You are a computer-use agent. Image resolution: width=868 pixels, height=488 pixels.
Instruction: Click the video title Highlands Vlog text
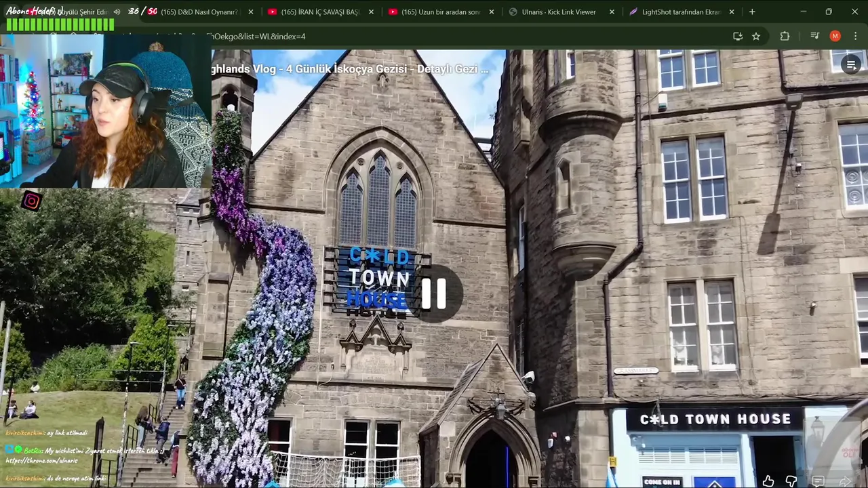[350, 68]
